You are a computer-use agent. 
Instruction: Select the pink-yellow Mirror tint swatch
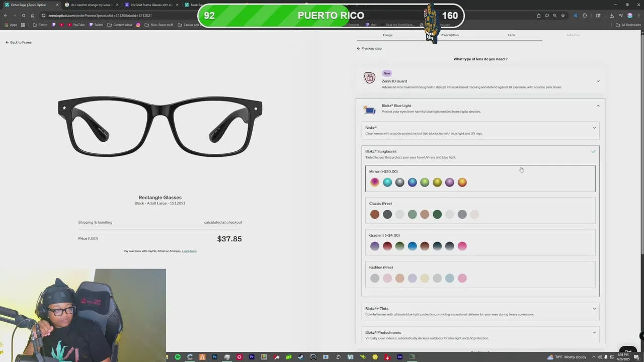[x=375, y=183]
